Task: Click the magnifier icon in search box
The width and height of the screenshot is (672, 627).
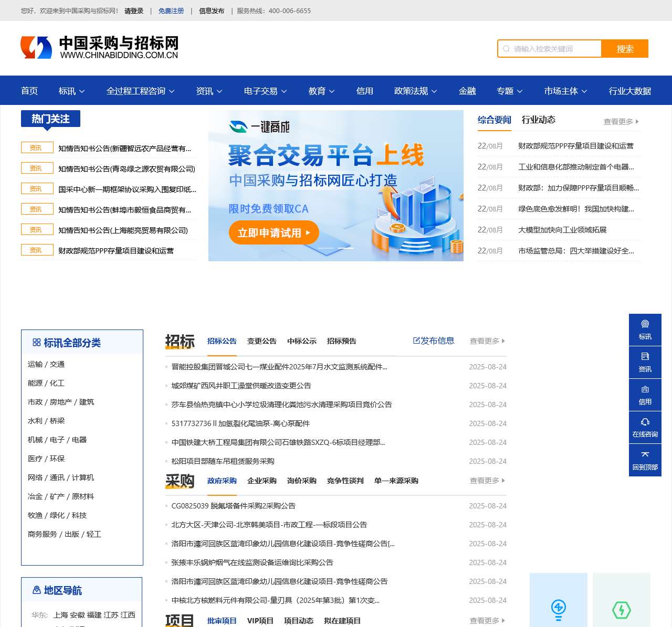Action: [x=506, y=49]
